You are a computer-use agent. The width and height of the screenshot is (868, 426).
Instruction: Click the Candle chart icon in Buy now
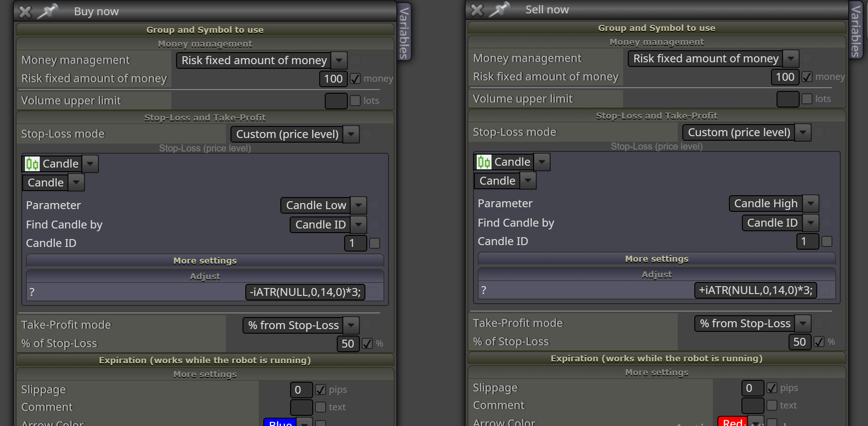[x=32, y=164]
